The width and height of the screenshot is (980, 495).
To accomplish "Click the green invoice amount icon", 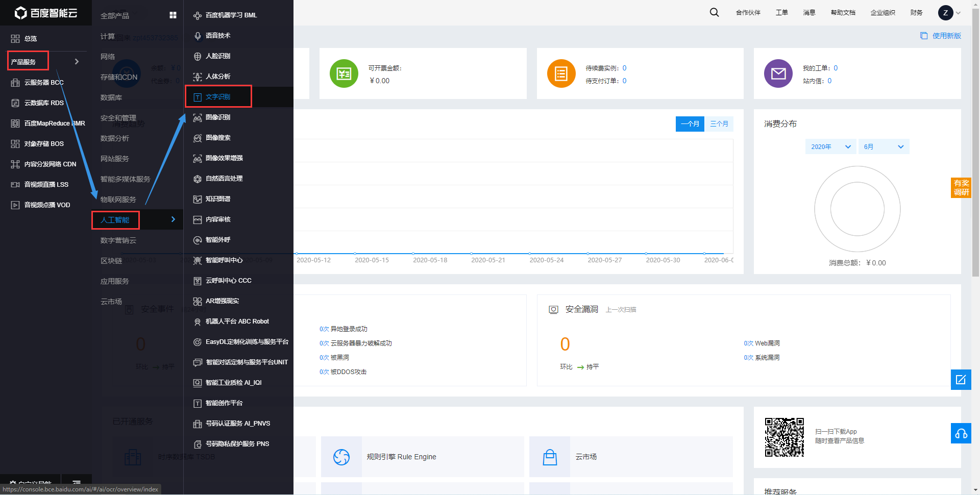I will 344,73.
